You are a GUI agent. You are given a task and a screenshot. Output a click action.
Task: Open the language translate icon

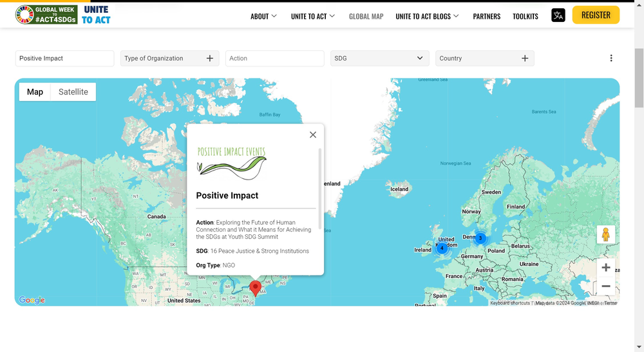coord(558,15)
